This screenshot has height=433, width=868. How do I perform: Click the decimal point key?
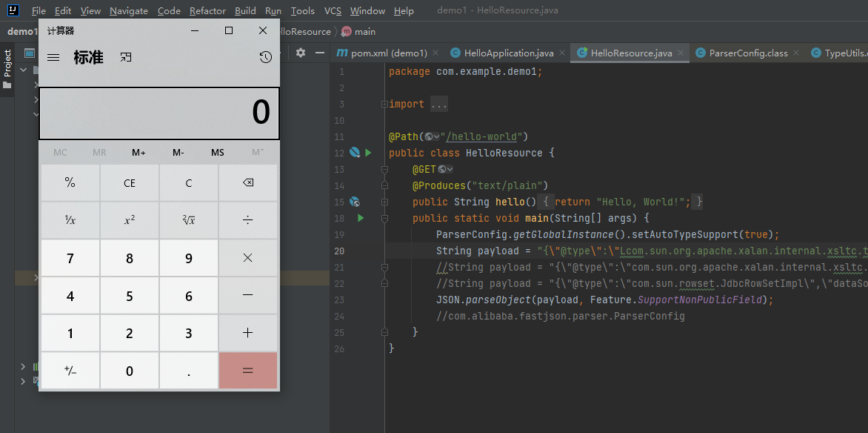189,371
